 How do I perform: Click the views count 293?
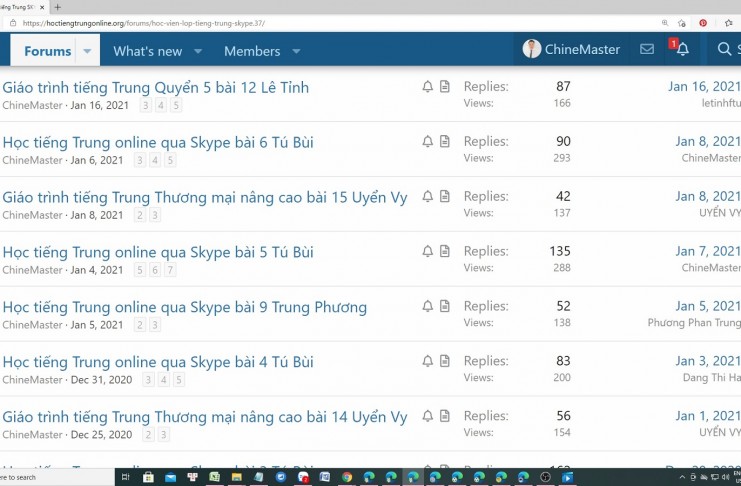click(x=562, y=158)
